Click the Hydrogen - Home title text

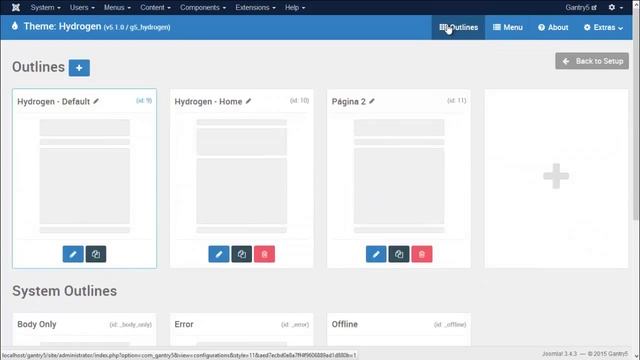[x=208, y=102]
